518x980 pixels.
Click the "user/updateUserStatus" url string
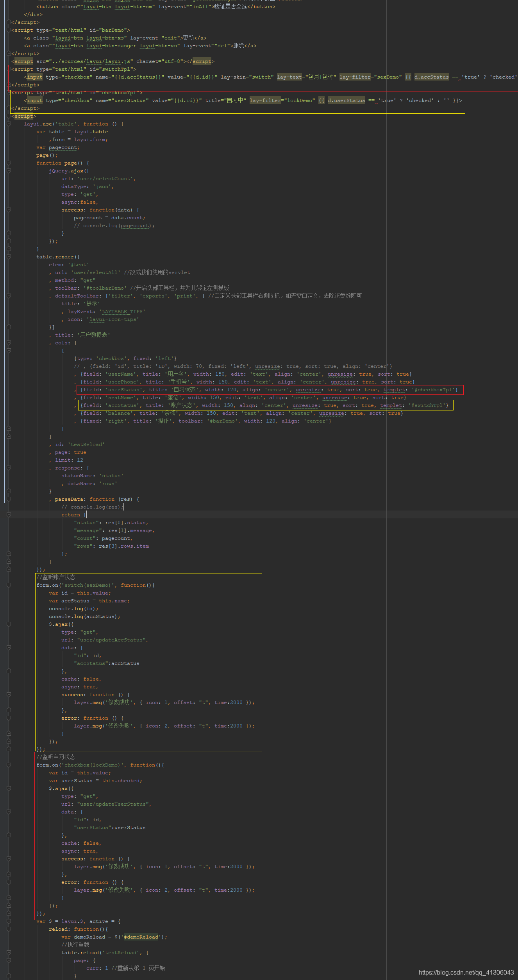[x=113, y=804]
